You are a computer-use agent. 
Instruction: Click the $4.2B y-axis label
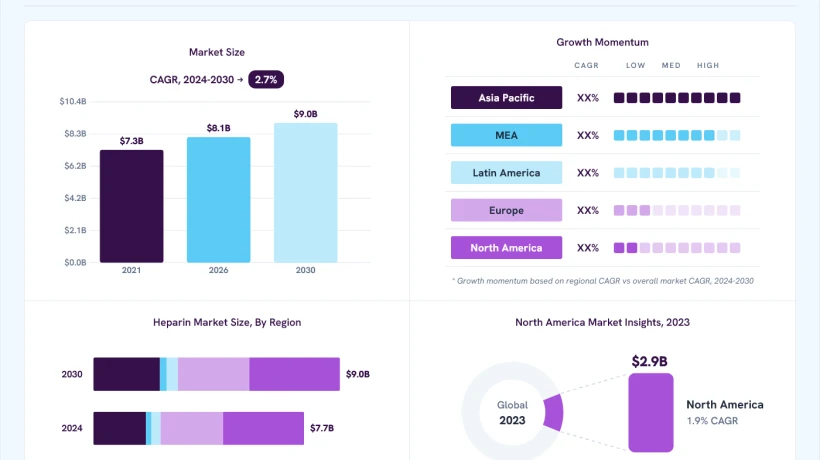pos(75,198)
